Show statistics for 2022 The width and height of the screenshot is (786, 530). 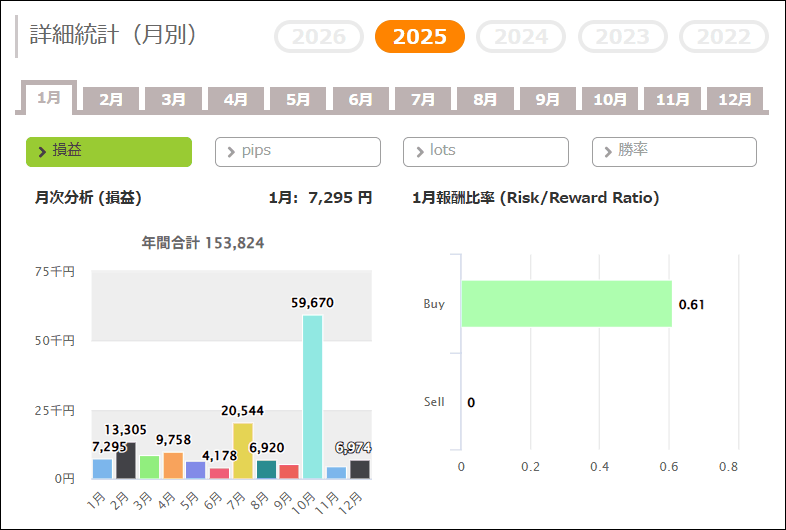click(723, 37)
